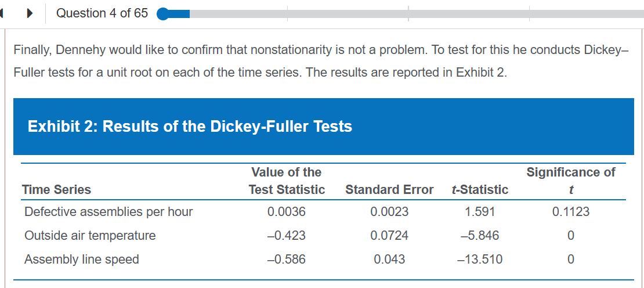Image resolution: width=644 pixels, height=288 pixels.
Task: Click the "Significance of t" column header
Action: 570,181
